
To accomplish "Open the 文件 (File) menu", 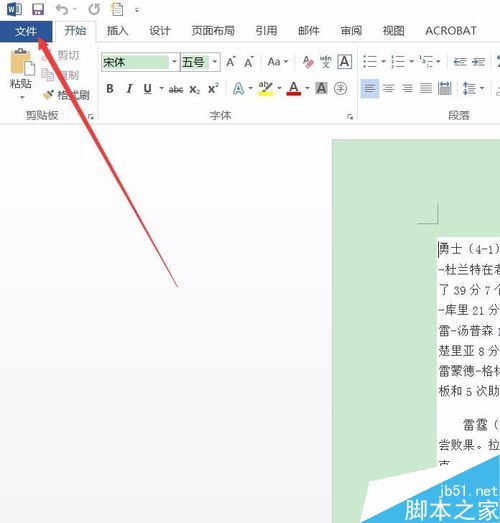I will pyautogui.click(x=26, y=32).
